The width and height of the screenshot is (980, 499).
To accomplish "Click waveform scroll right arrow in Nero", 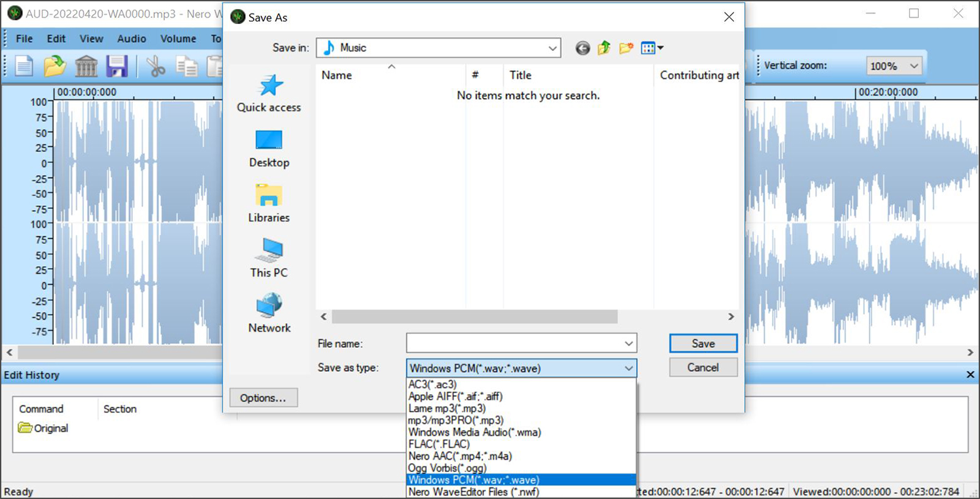I will pos(970,352).
